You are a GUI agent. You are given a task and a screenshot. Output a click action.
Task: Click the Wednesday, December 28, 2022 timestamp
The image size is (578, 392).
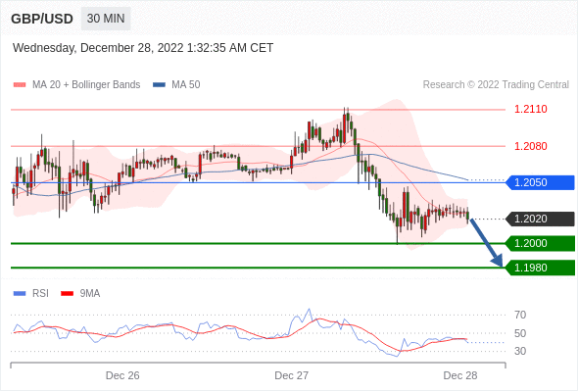[143, 48]
